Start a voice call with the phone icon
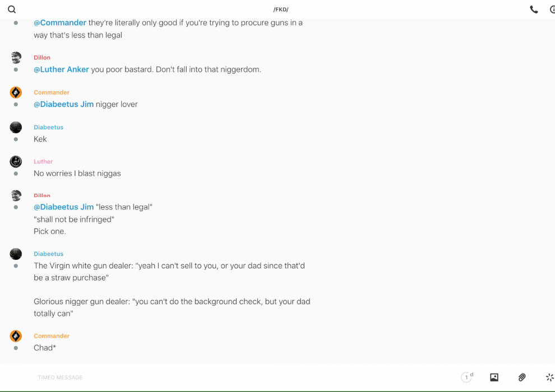The image size is (555, 392). pyautogui.click(x=534, y=10)
